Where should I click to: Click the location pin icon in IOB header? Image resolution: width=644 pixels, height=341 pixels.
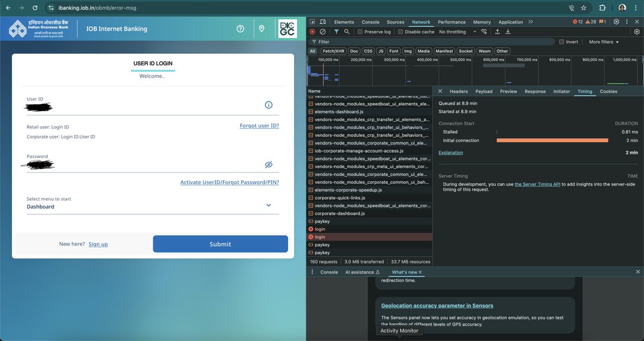point(261,28)
